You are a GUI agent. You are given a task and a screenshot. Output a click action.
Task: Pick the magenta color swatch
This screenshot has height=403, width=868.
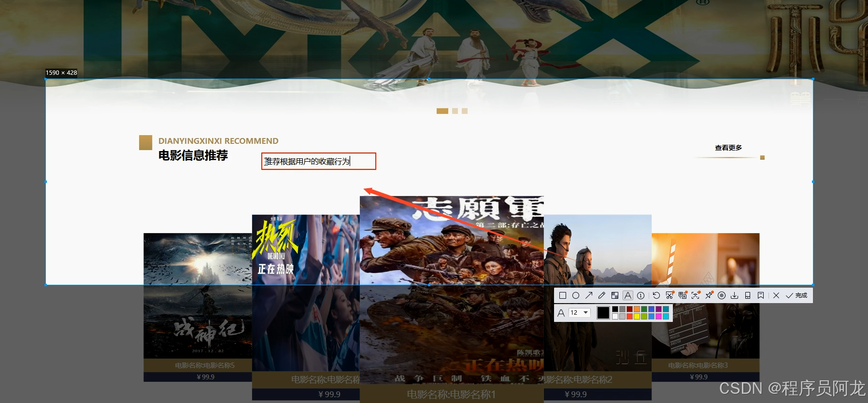point(658,317)
